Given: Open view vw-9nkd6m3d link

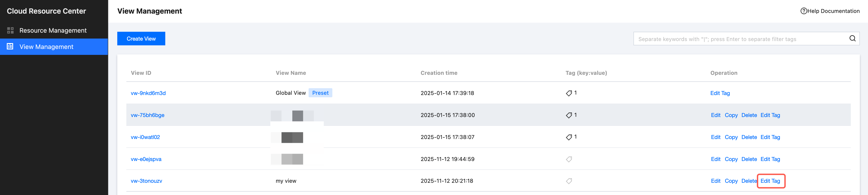Looking at the screenshot, I should coord(148,93).
